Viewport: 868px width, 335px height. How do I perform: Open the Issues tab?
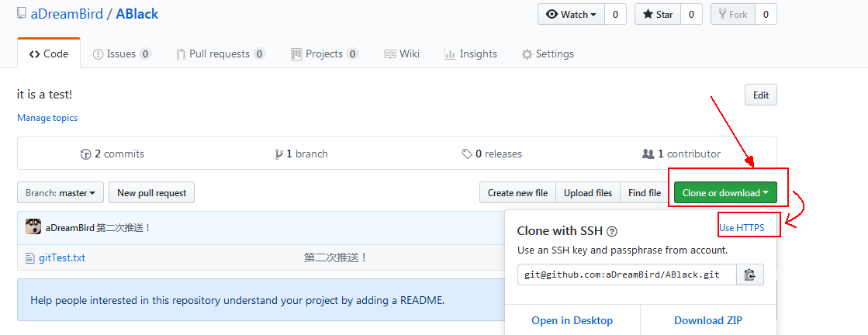tap(121, 54)
